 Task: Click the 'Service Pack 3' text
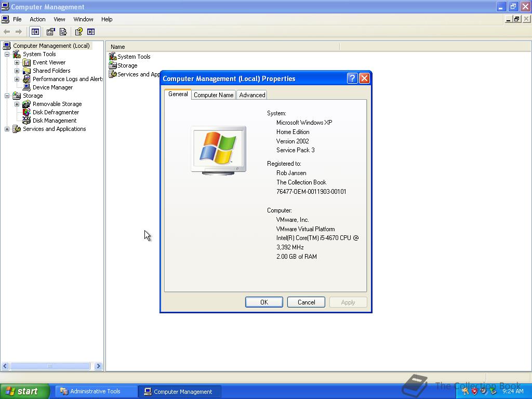point(295,150)
